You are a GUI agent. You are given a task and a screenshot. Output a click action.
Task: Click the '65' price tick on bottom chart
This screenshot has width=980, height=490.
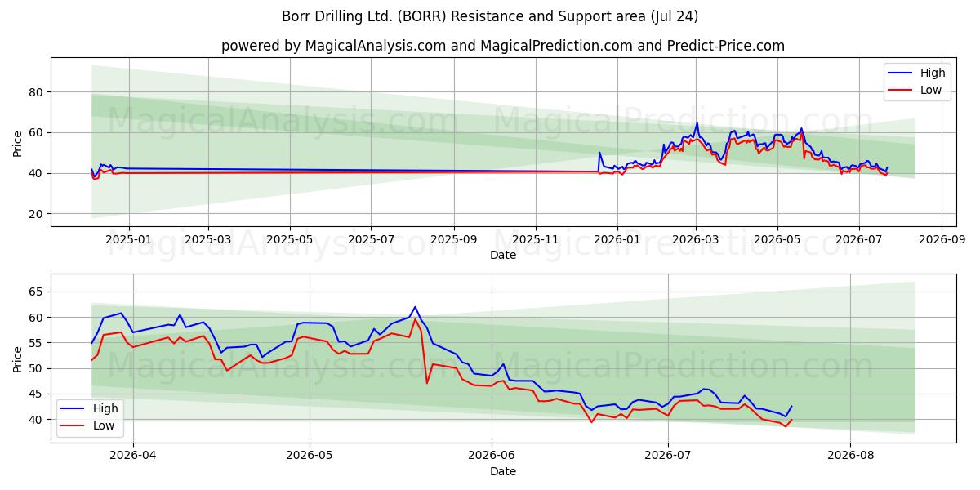click(x=38, y=292)
